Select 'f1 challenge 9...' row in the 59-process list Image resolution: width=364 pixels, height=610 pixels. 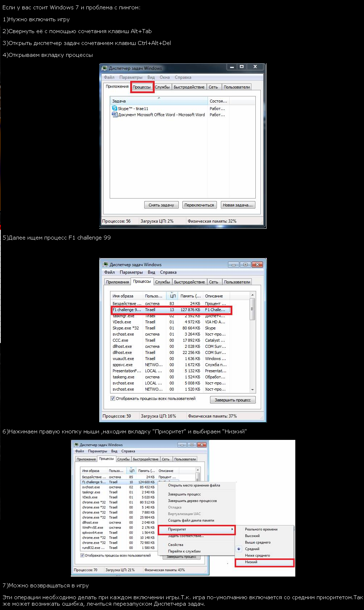171,310
